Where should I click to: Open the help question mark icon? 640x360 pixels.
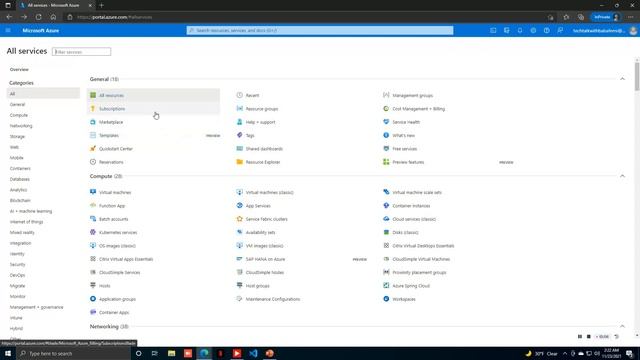(547, 31)
